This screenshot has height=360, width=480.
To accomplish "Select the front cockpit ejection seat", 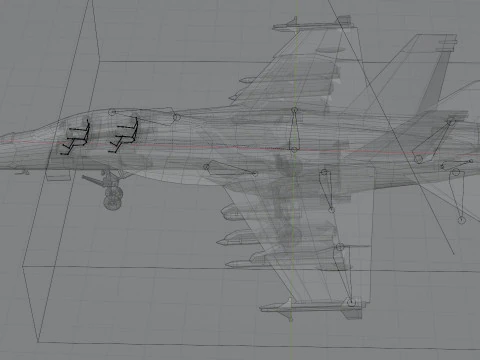I will pyautogui.click(x=75, y=137).
